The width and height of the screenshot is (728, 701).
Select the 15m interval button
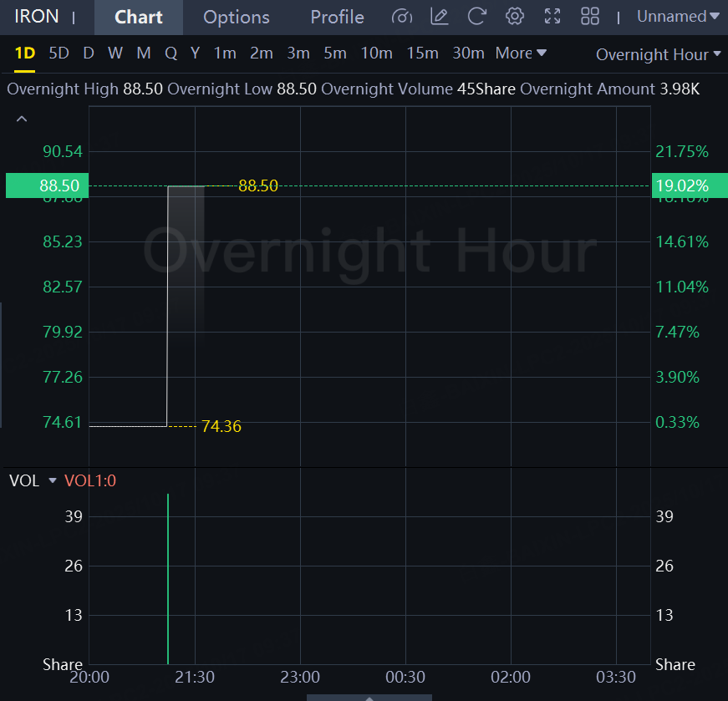tap(422, 53)
